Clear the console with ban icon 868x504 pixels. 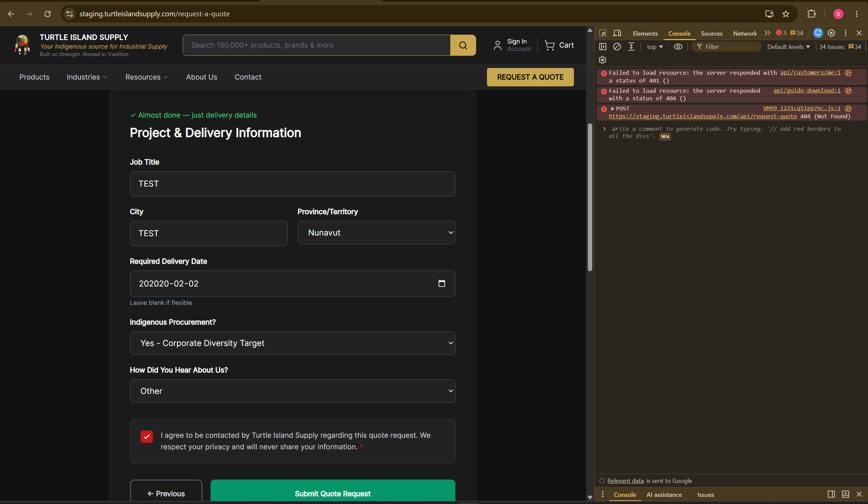(x=617, y=47)
